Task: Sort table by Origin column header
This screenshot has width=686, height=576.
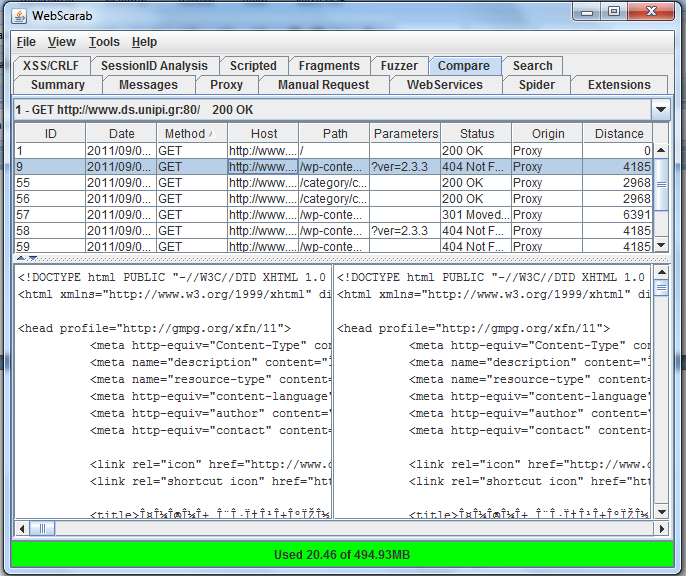Action: [x=548, y=133]
